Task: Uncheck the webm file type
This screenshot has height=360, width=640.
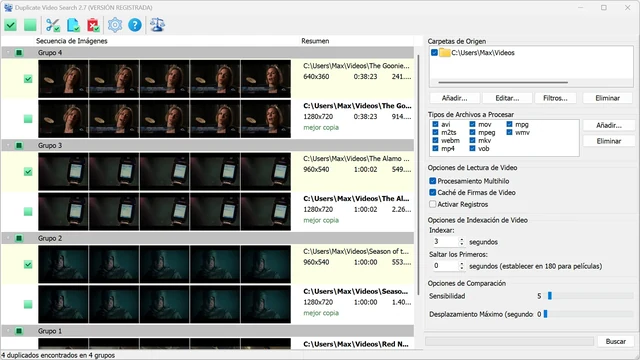Action: (x=435, y=140)
